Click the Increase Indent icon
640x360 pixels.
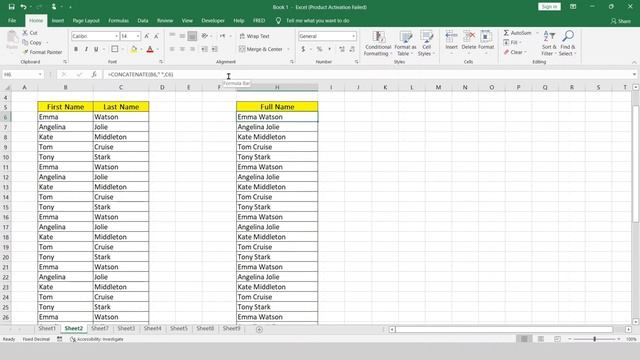215,49
